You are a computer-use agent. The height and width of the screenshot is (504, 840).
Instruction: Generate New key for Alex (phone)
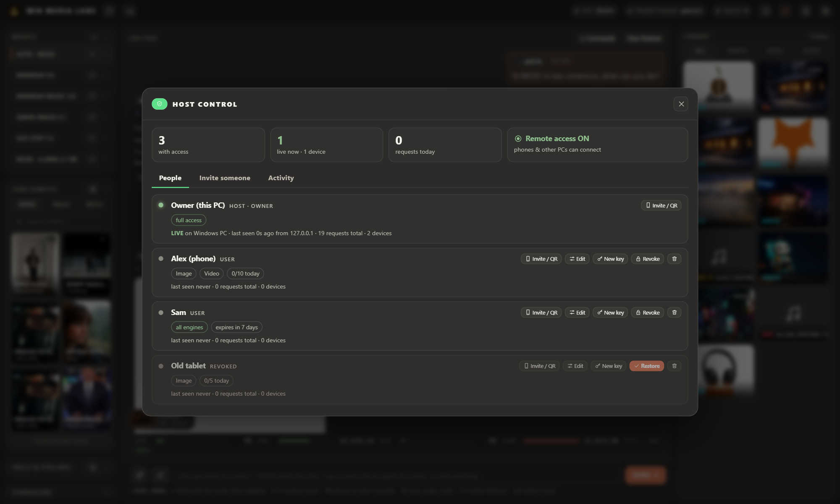[610, 259]
